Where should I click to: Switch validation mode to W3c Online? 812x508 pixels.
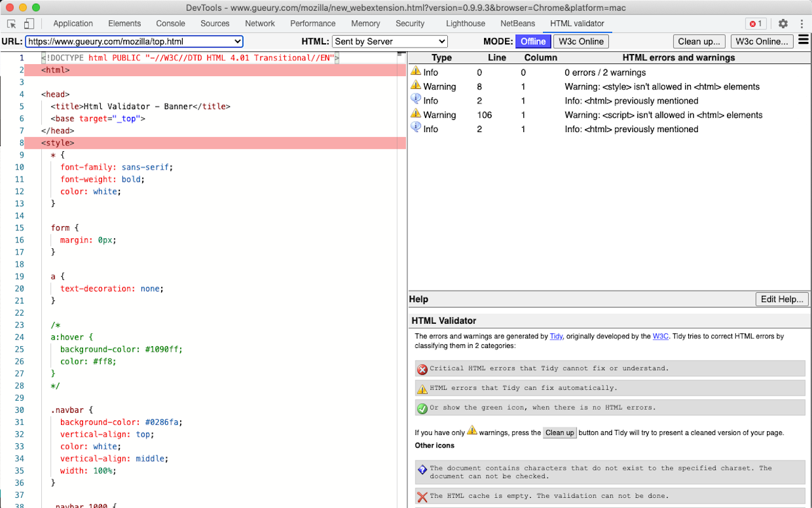[x=580, y=41]
